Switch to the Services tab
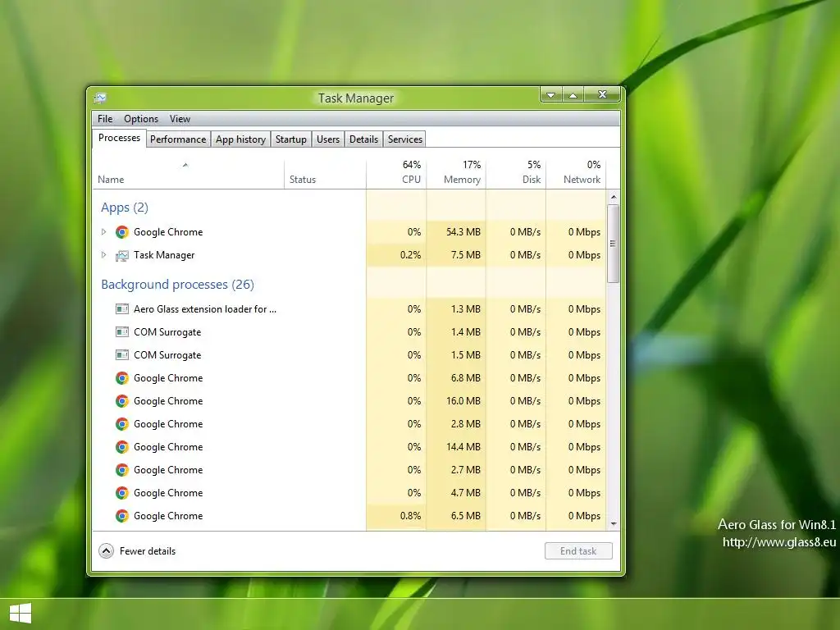840x630 pixels. pyautogui.click(x=405, y=139)
